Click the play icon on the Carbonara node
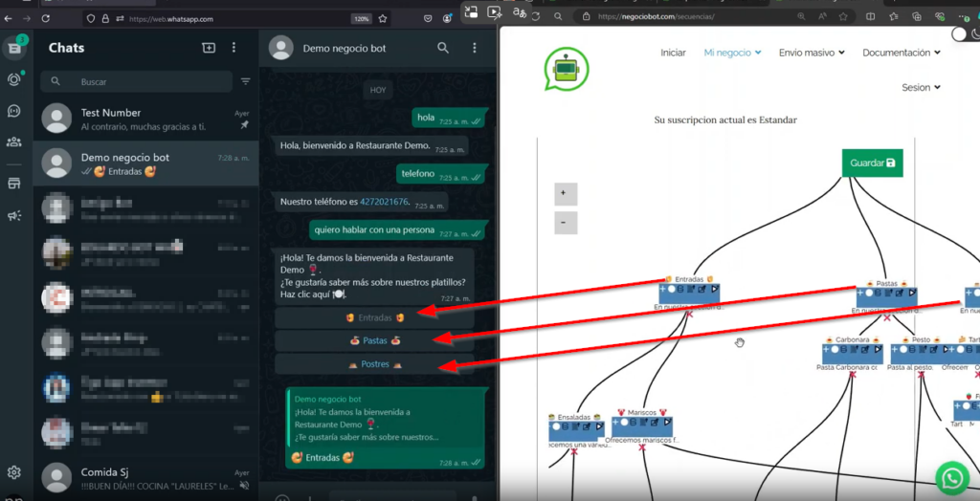The width and height of the screenshot is (980, 501). pyautogui.click(x=877, y=349)
